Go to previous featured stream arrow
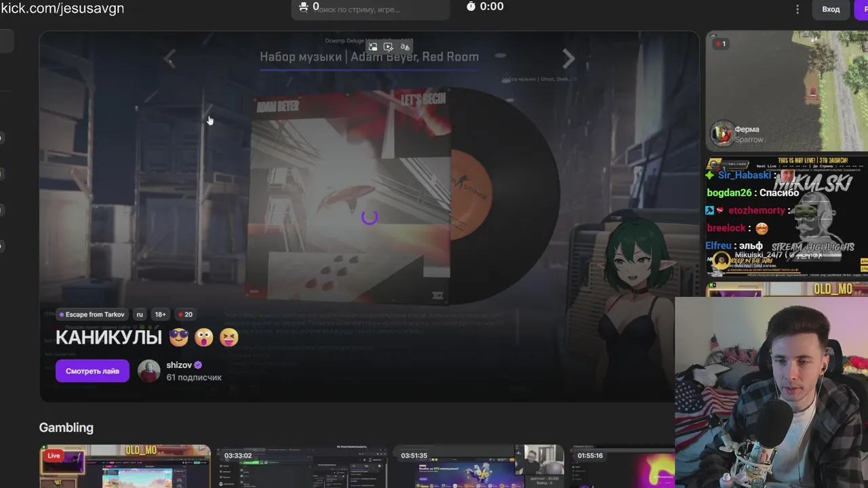The width and height of the screenshot is (868, 488). coord(170,59)
